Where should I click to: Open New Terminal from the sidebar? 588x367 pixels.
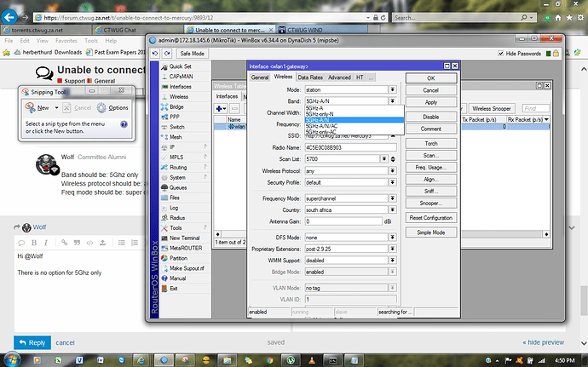tap(184, 238)
